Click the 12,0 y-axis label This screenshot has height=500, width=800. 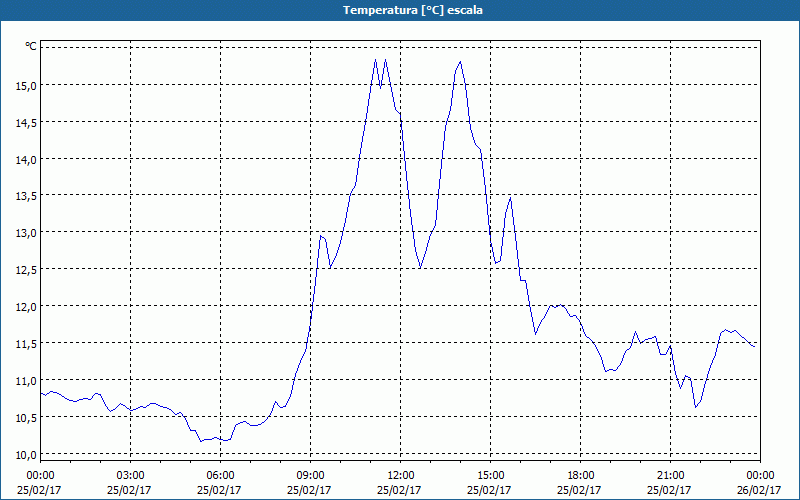coord(25,306)
